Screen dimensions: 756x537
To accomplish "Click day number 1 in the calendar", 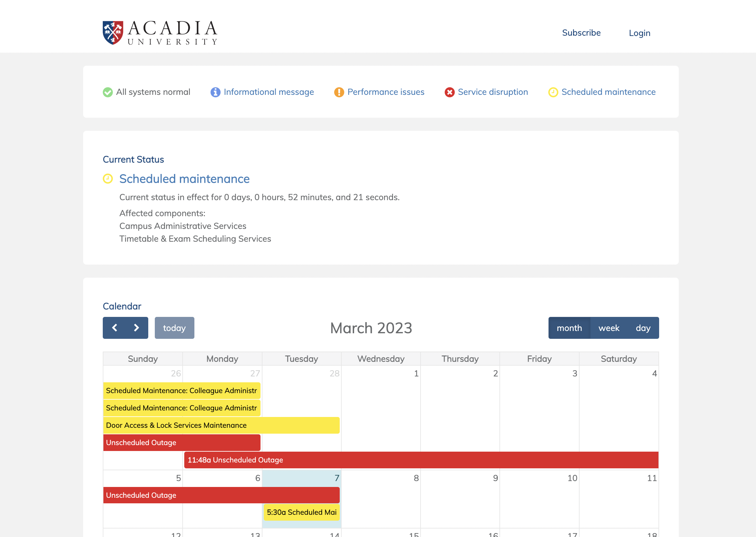I will click(x=416, y=374).
